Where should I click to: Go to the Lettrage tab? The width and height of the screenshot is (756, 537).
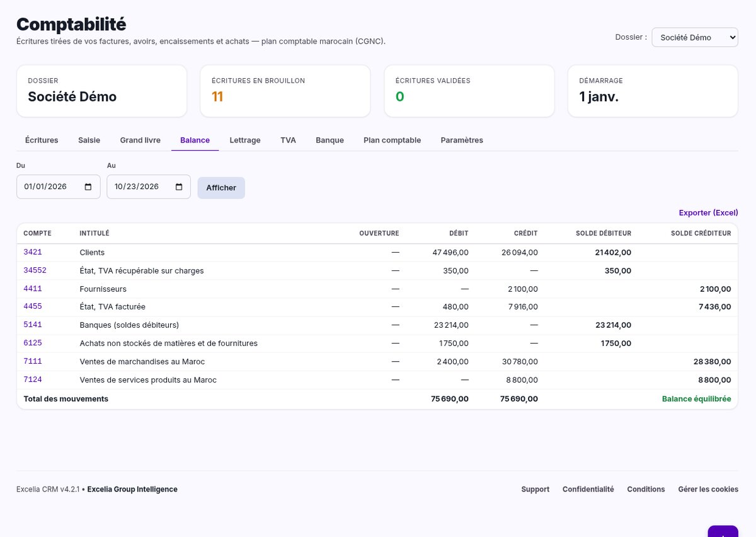point(245,140)
